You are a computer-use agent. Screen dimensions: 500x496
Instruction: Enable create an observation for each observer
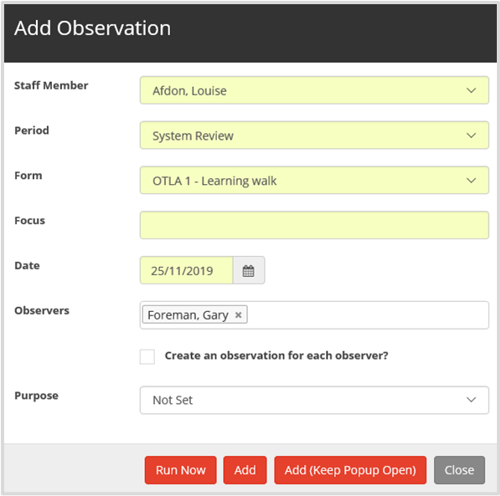147,356
